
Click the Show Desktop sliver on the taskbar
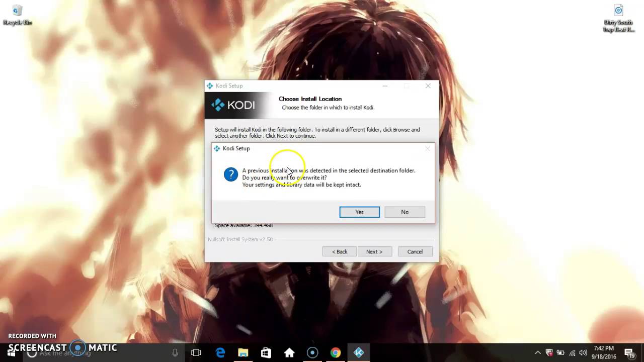pyautogui.click(x=642, y=353)
